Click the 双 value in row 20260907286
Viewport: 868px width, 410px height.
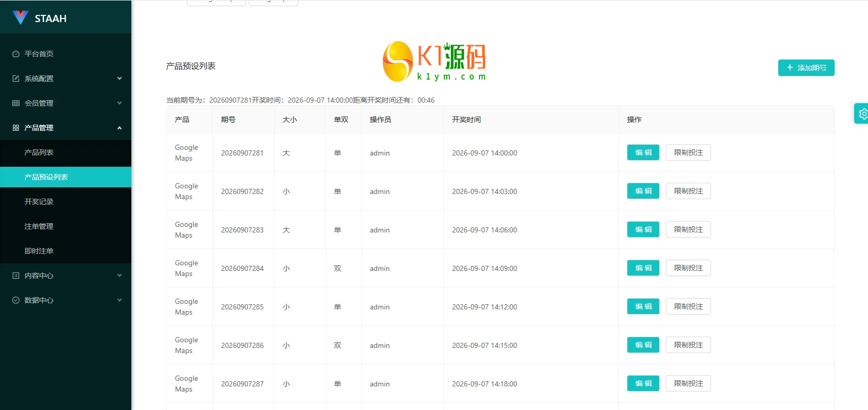338,345
